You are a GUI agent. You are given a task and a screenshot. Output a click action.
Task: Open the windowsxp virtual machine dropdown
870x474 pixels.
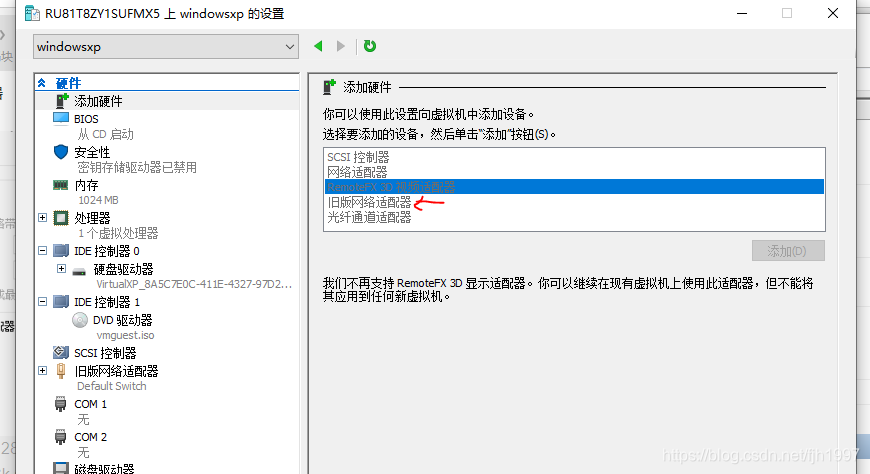[165, 47]
